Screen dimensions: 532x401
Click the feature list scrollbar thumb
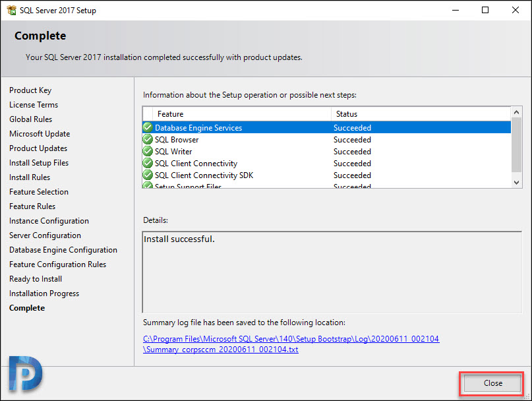tap(516, 144)
